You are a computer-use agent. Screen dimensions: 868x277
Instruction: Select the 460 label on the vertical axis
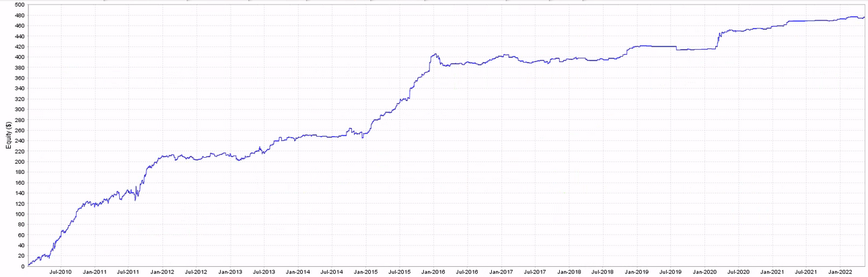click(x=20, y=26)
